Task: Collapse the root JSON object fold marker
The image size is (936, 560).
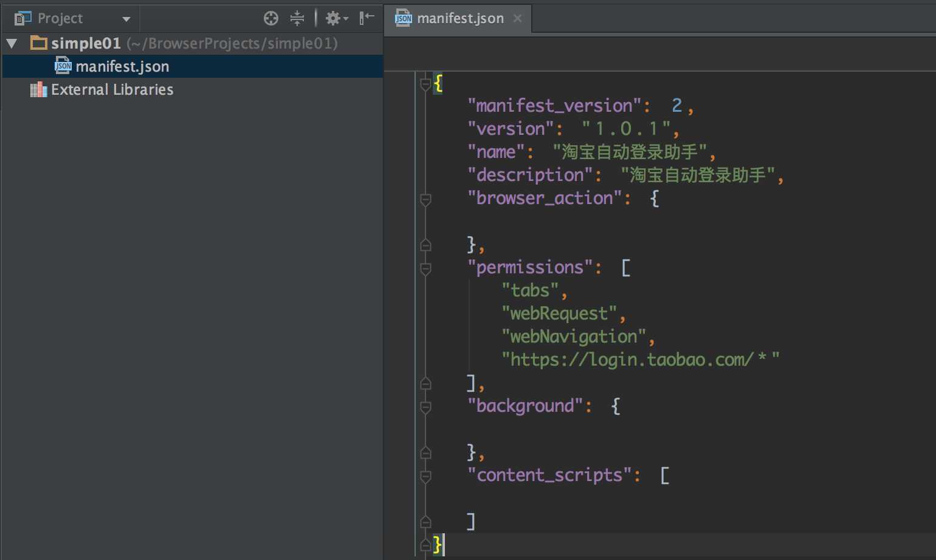Action: tap(425, 84)
